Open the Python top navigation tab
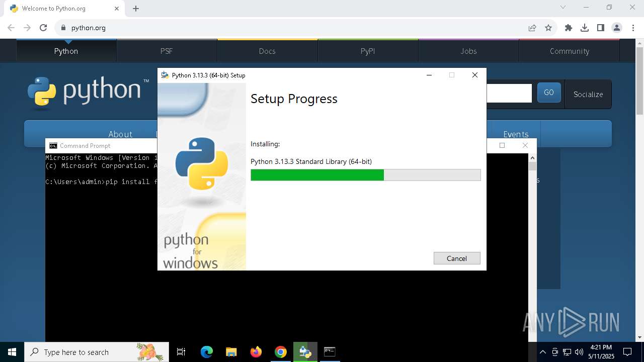This screenshot has width=644, height=362. tap(66, 51)
